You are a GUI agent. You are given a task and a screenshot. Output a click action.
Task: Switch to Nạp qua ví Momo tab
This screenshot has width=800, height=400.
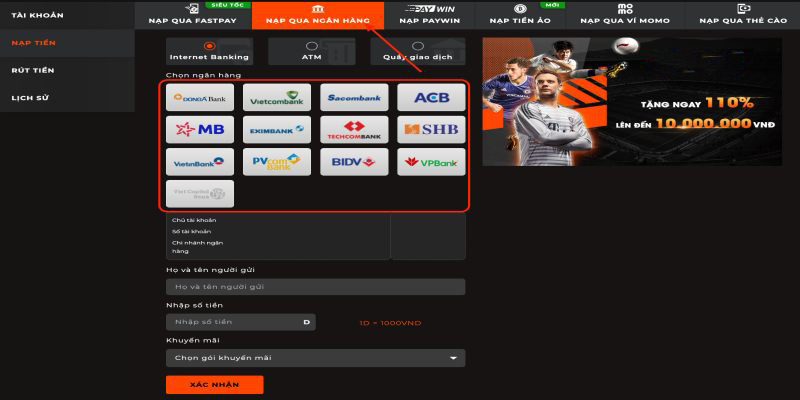pyautogui.click(x=623, y=15)
